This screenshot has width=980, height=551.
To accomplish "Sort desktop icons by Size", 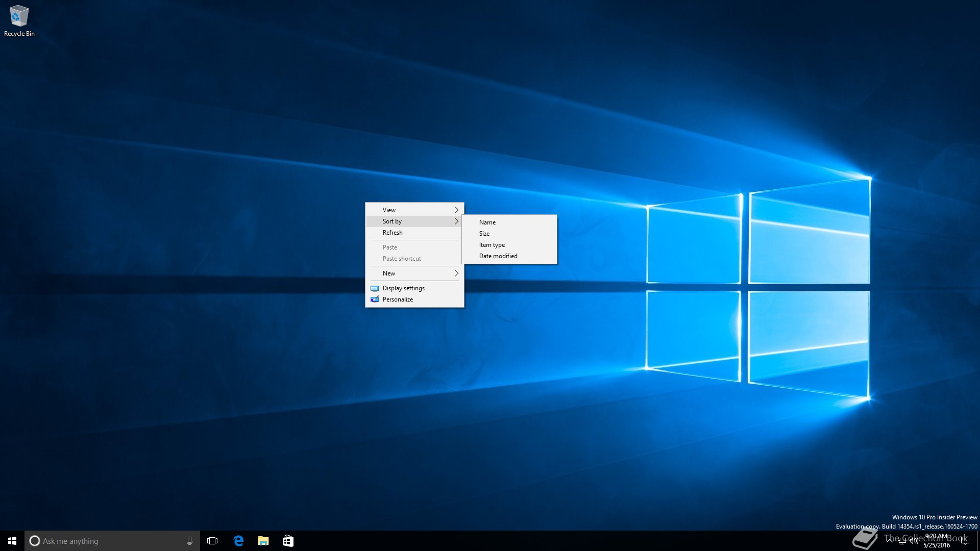I will click(x=484, y=234).
